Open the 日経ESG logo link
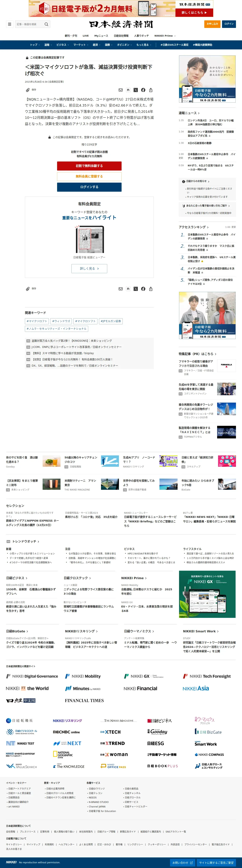Image resolution: width=242 pixels, height=868 pixels. click(155, 743)
